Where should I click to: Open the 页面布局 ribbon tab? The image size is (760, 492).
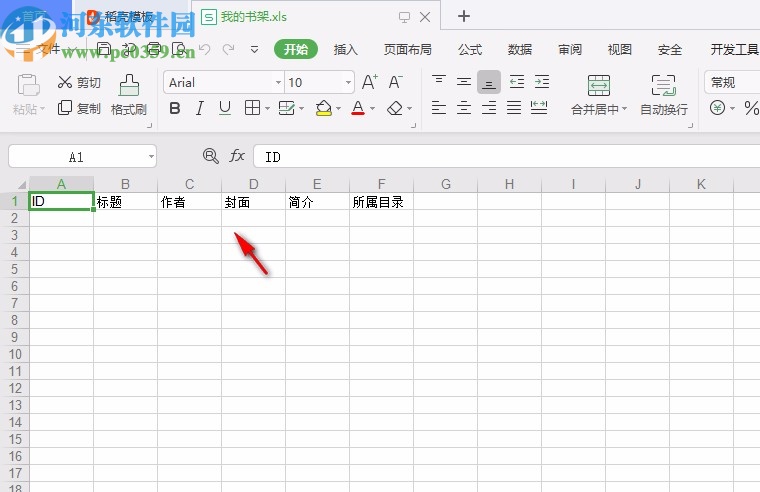pyautogui.click(x=408, y=49)
